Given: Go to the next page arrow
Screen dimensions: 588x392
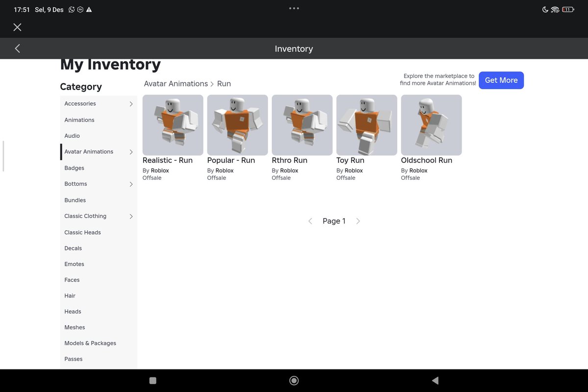Looking at the screenshot, I should 358,221.
